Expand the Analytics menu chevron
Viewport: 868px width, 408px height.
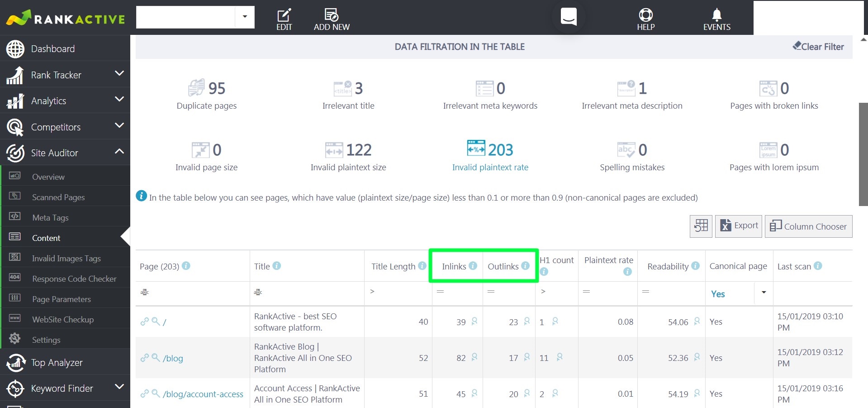pos(119,99)
